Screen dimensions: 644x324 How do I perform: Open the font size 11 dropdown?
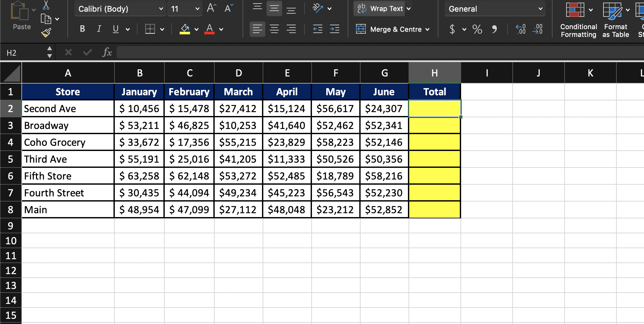pos(185,9)
